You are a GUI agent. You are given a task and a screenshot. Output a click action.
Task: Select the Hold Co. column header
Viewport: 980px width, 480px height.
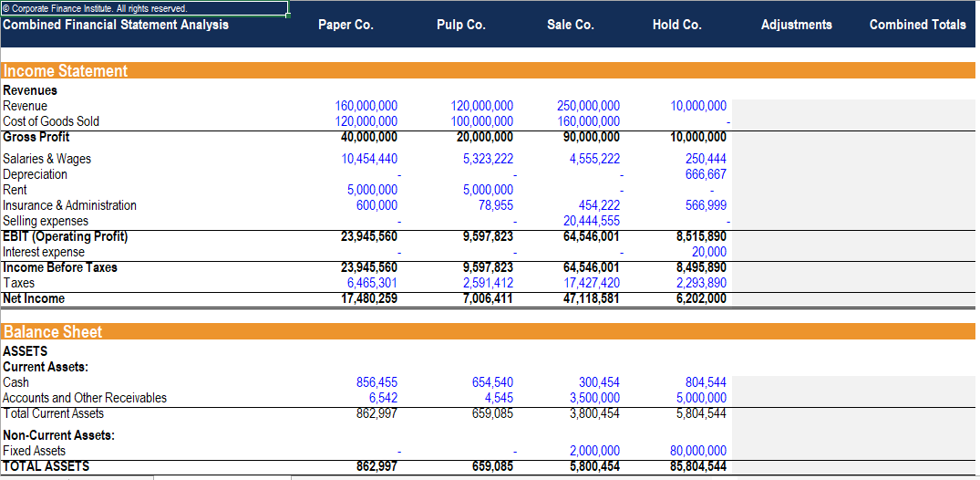pos(676,25)
